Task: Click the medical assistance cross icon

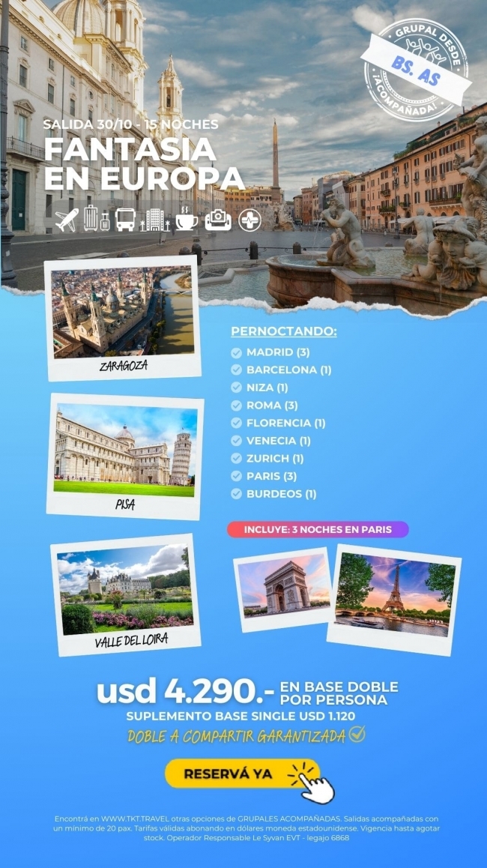Action: click(249, 220)
